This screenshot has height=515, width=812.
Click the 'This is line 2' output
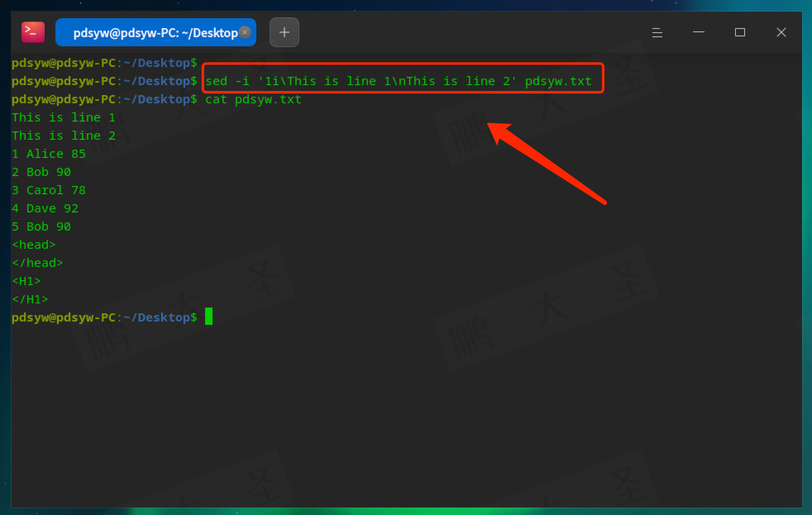click(63, 136)
